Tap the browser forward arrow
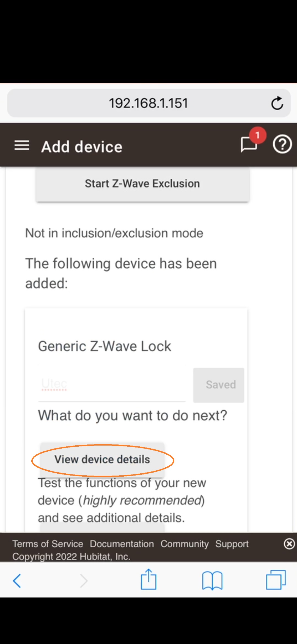Viewport: 297px width, 644px height. (x=83, y=581)
